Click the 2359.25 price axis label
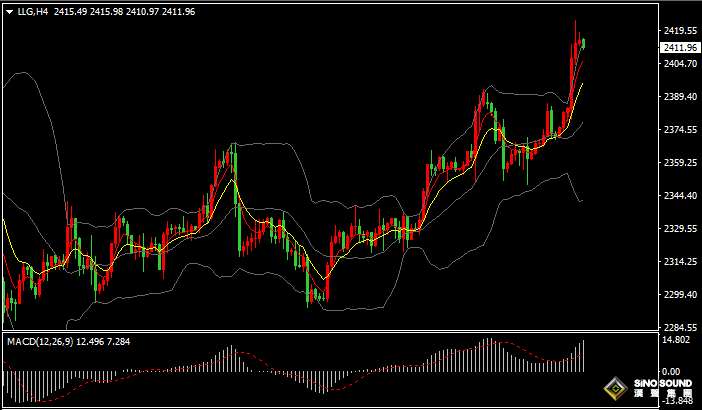702x410 pixels. [680, 163]
